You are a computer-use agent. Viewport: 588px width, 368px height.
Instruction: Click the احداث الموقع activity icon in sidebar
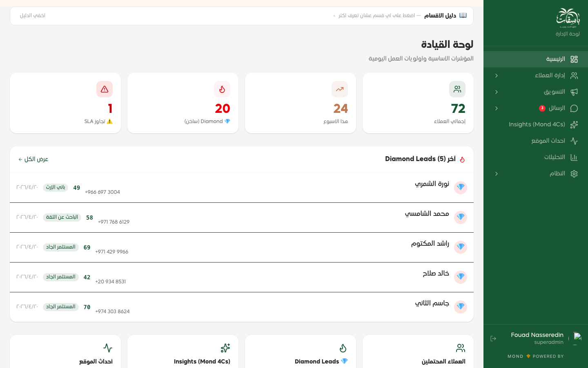(x=574, y=141)
